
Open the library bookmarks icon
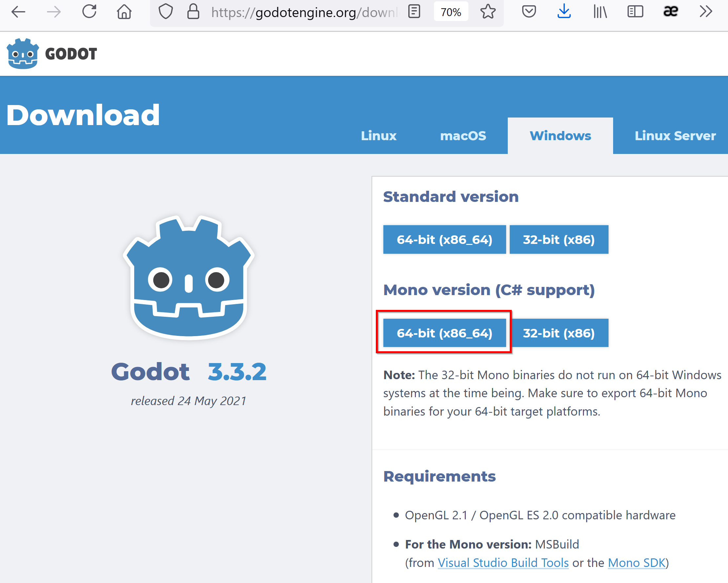[x=600, y=12]
